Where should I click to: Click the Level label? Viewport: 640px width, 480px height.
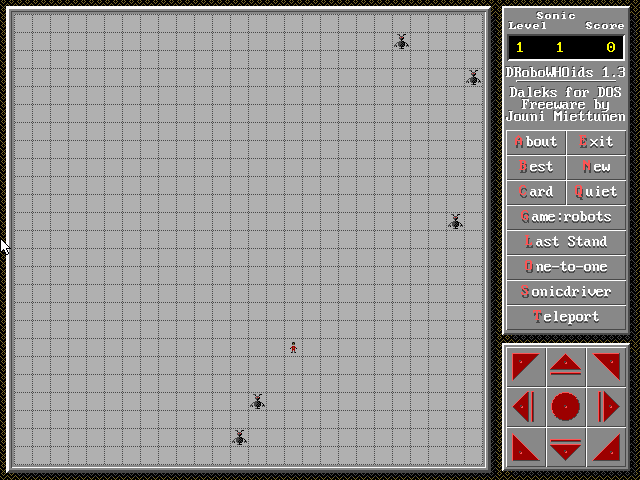coord(527,25)
